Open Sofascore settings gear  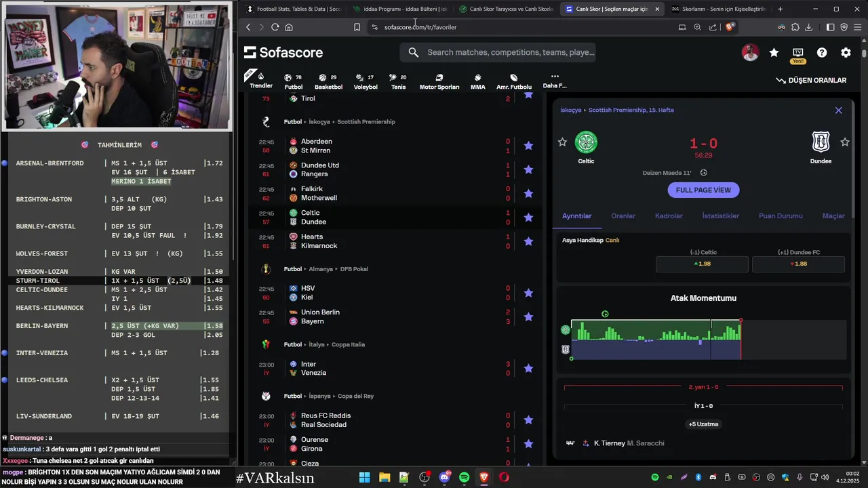point(846,52)
